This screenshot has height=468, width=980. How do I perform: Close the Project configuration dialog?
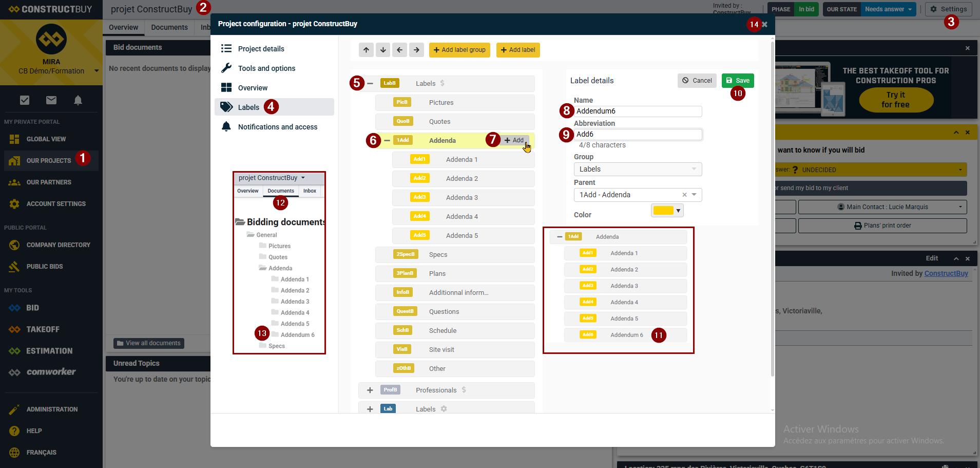coord(765,24)
